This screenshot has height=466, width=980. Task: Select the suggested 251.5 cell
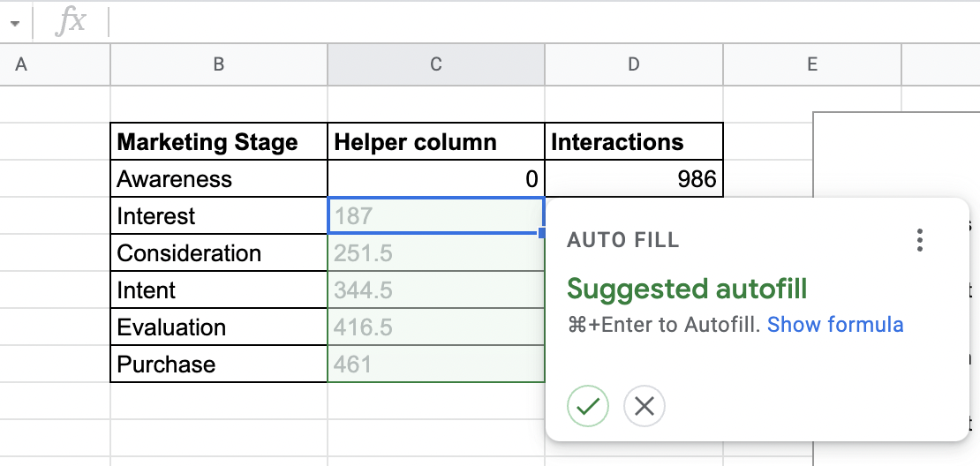(435, 253)
